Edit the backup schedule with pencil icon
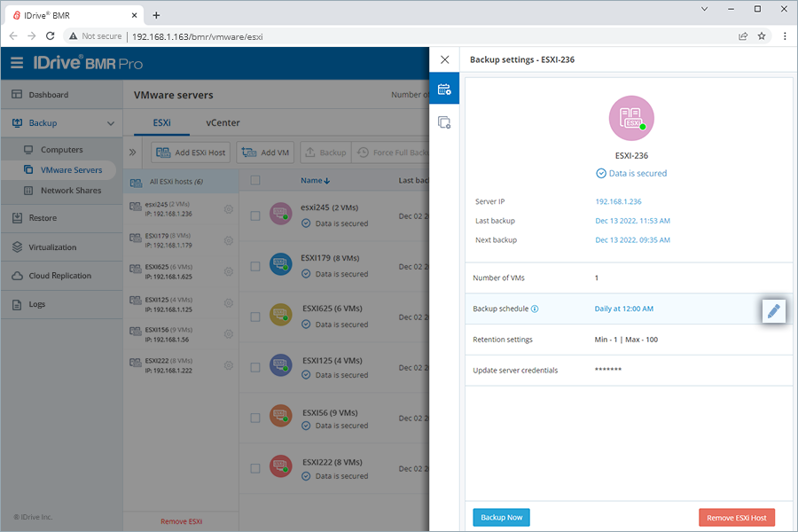The width and height of the screenshot is (798, 532). point(773,311)
